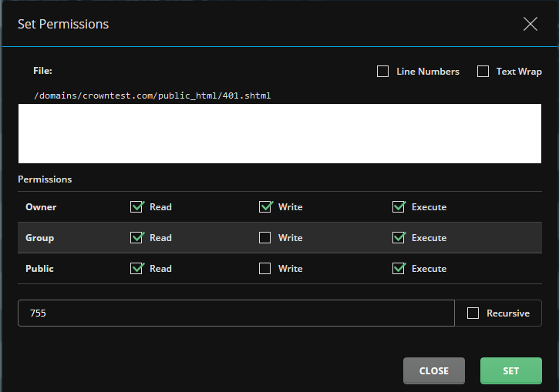The height and width of the screenshot is (392, 559).
Task: Click the CLOSE button
Action: click(434, 370)
